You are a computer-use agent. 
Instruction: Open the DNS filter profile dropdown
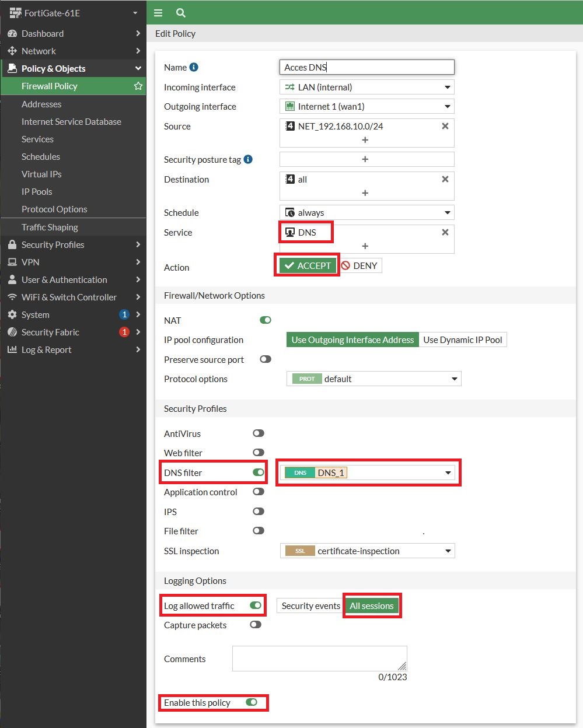coord(368,473)
